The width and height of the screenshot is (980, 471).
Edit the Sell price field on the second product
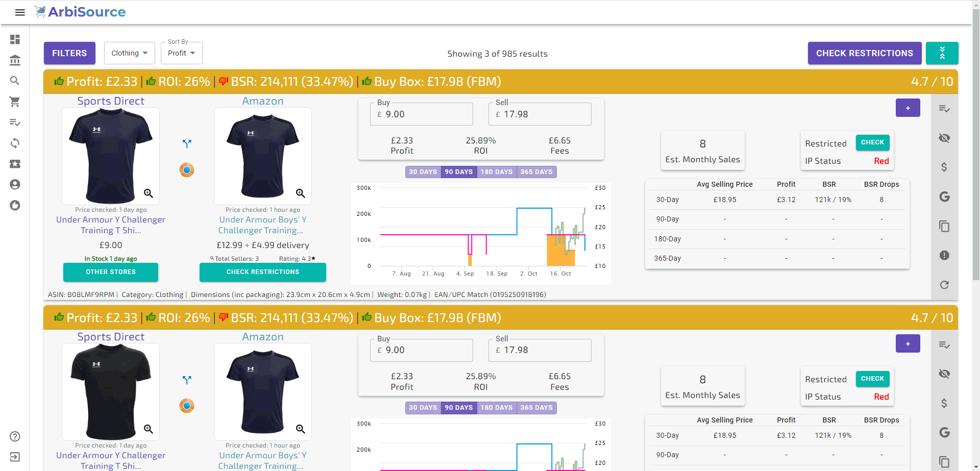(540, 350)
